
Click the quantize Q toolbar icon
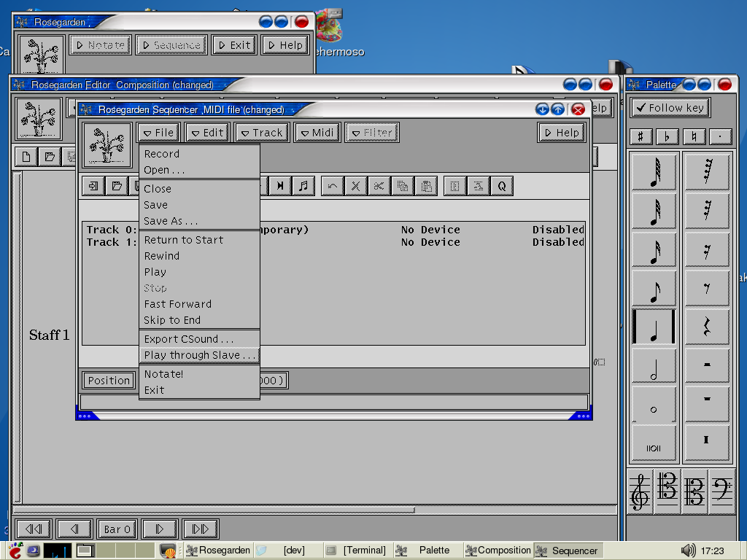502,186
